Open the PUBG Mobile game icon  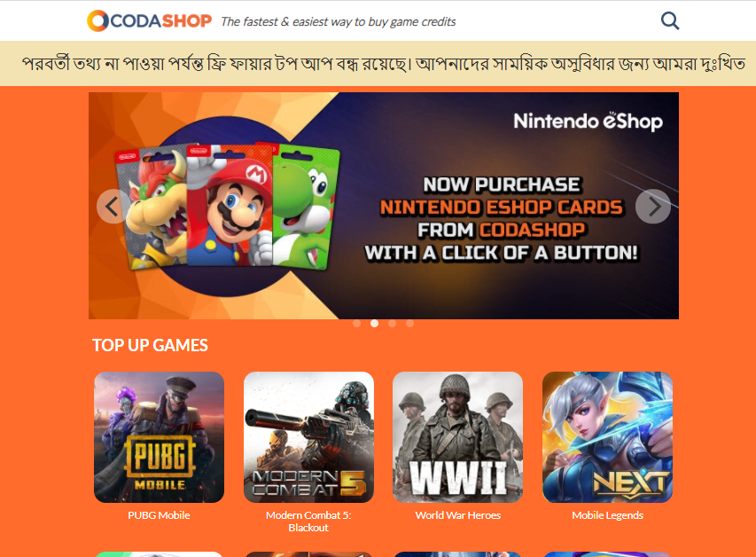pyautogui.click(x=160, y=437)
